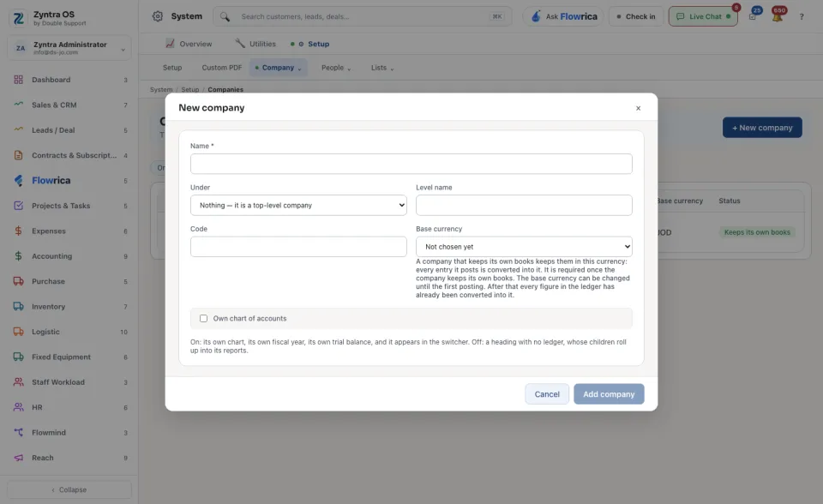The image size is (823, 504).
Task: Collapse the sidebar
Action: [x=69, y=489]
